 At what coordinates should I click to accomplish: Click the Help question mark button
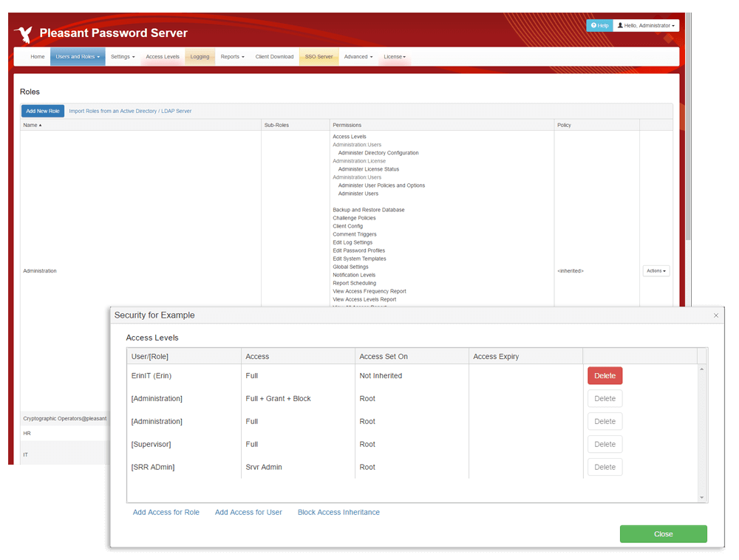click(599, 25)
